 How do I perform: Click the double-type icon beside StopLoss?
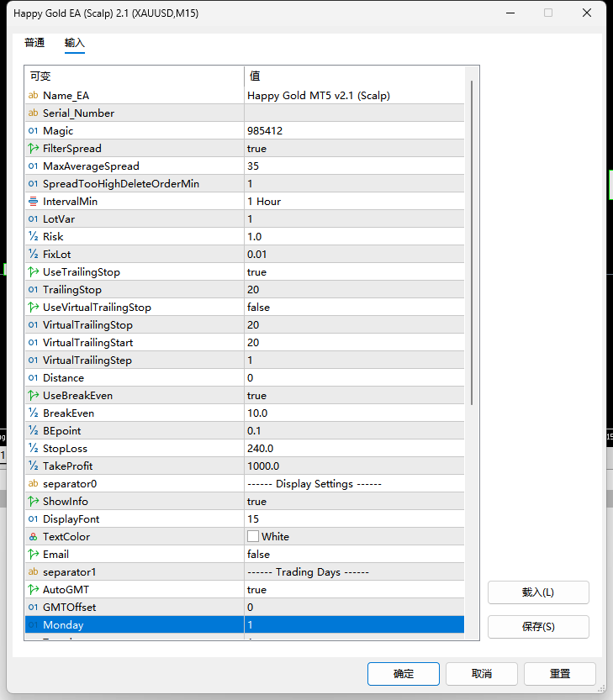click(x=33, y=448)
